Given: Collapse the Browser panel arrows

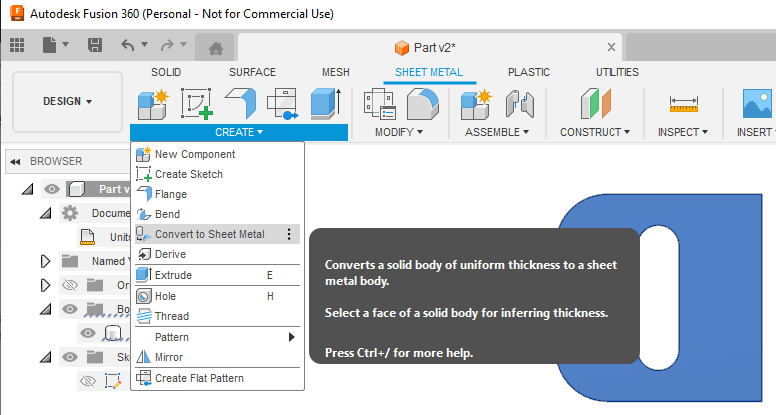Looking at the screenshot, I should click(x=15, y=162).
